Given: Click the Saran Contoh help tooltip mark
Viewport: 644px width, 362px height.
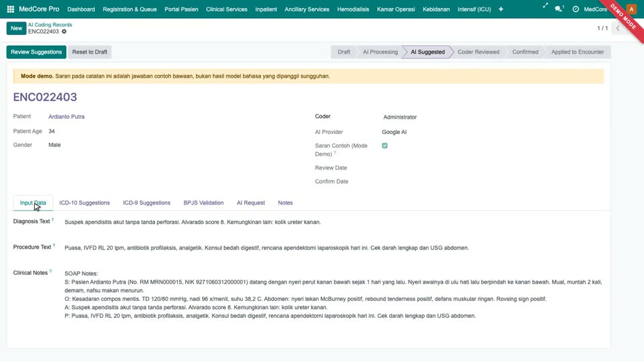Looking at the screenshot, I should pos(335,153).
